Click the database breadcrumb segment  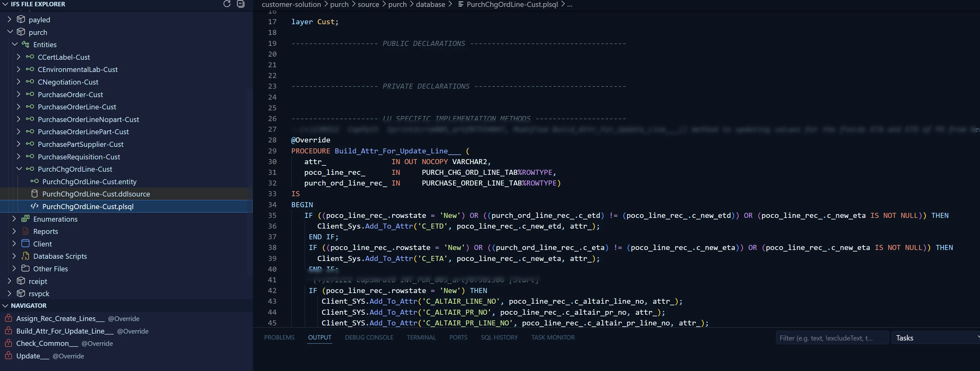click(x=430, y=4)
